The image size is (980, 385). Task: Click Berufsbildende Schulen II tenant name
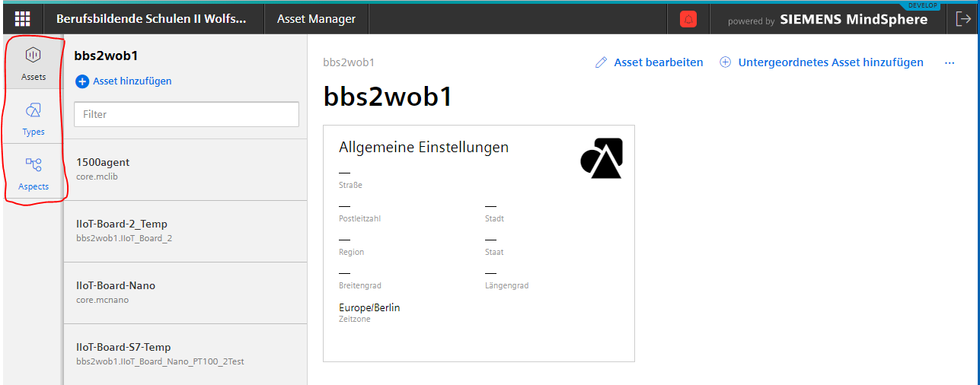[152, 19]
